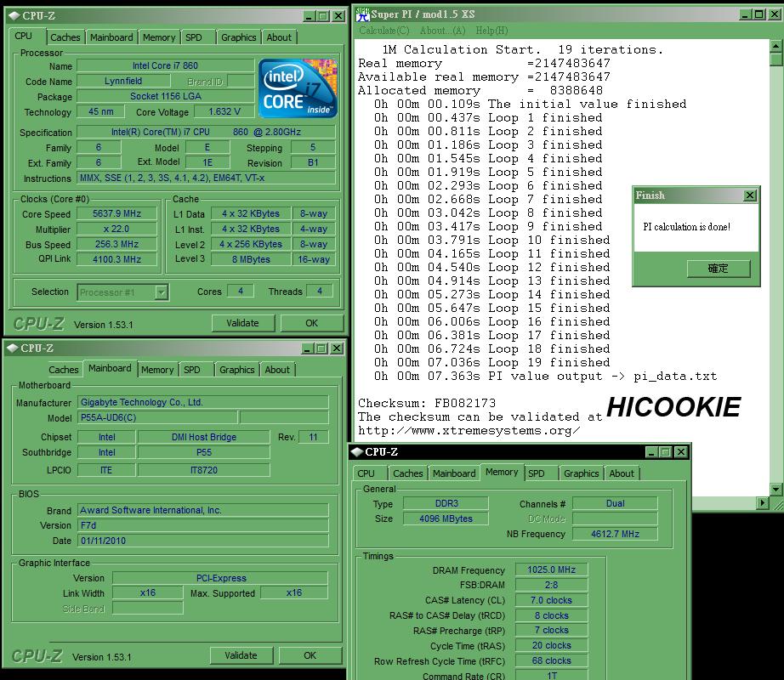Click Validate in the top CPU-Z window

click(x=243, y=323)
